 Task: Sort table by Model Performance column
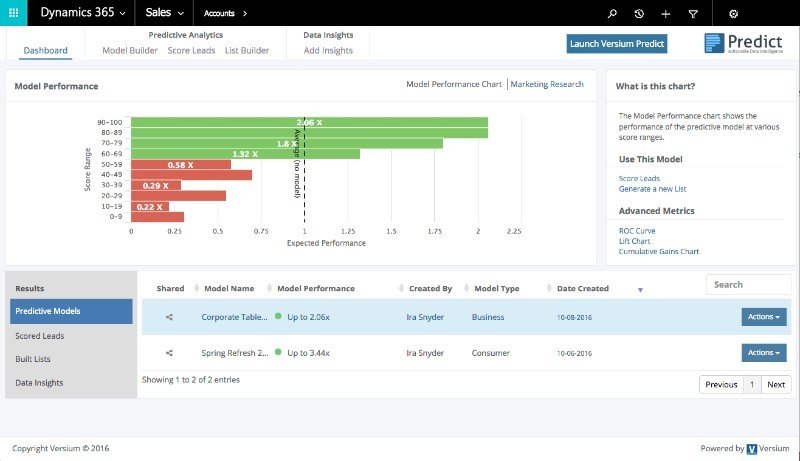tap(316, 288)
